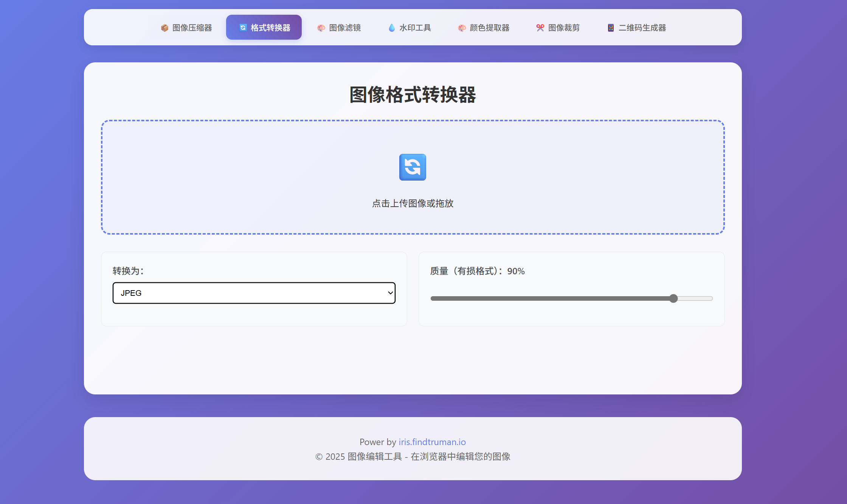The image size is (847, 504).
Task: Click the chevron arrow of the JPEG select
Action: 390,293
